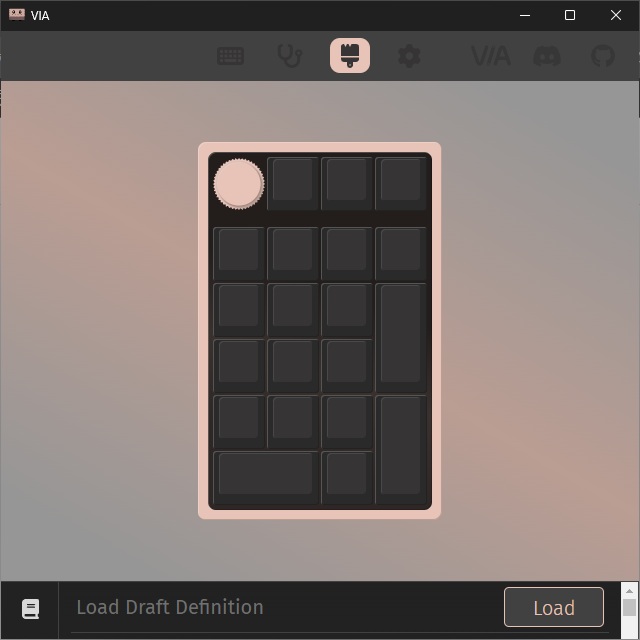Click the rotary encoder knob
The height and width of the screenshot is (640, 640).
[x=238, y=184]
